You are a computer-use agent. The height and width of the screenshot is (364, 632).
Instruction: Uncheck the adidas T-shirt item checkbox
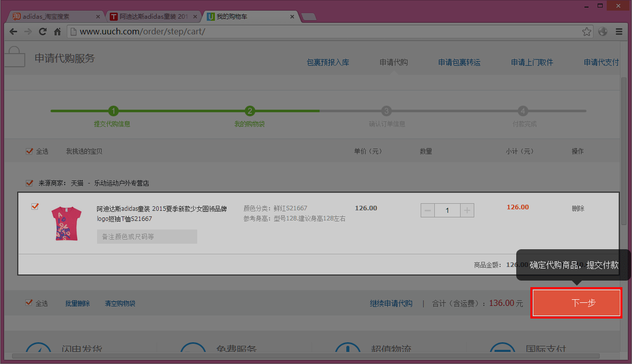pyautogui.click(x=35, y=206)
